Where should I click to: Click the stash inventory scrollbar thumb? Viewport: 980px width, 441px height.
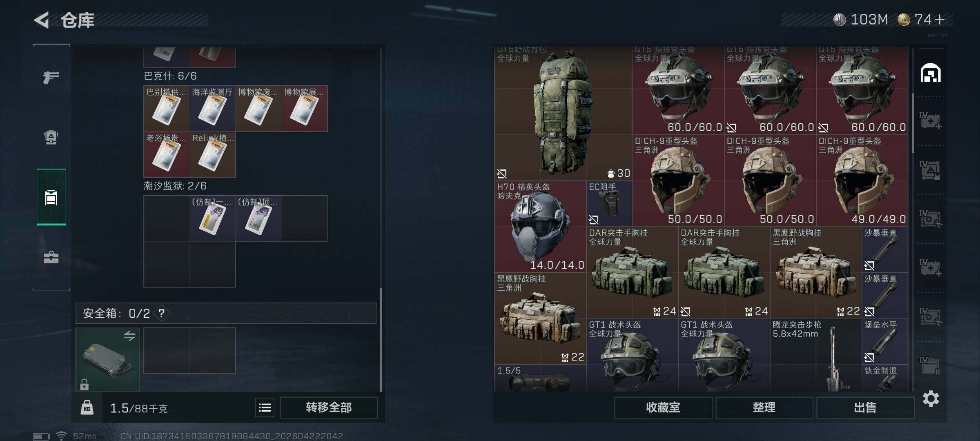pyautogui.click(x=913, y=122)
